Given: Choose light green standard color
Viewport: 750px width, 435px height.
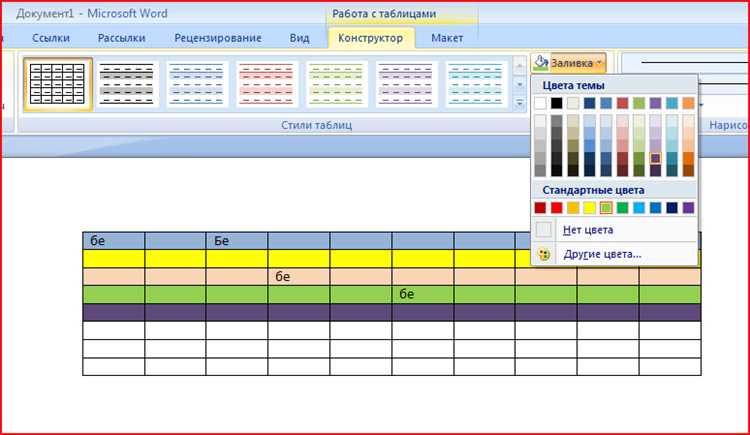Looking at the screenshot, I should click(x=606, y=208).
